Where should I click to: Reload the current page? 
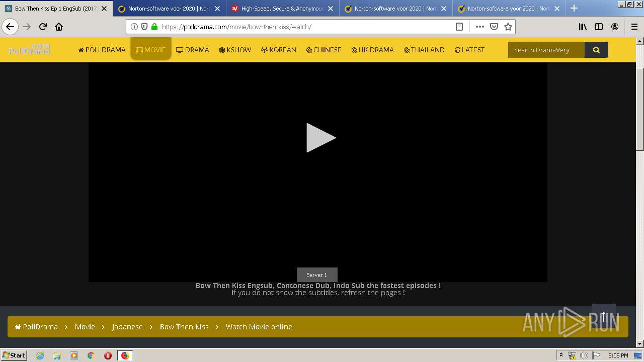click(x=43, y=27)
